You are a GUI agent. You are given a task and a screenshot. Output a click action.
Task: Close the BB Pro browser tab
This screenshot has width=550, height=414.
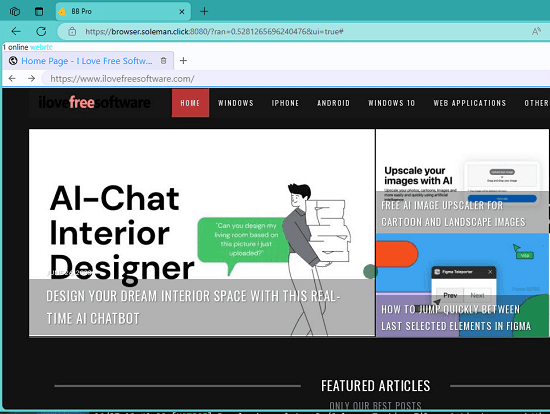click(182, 12)
